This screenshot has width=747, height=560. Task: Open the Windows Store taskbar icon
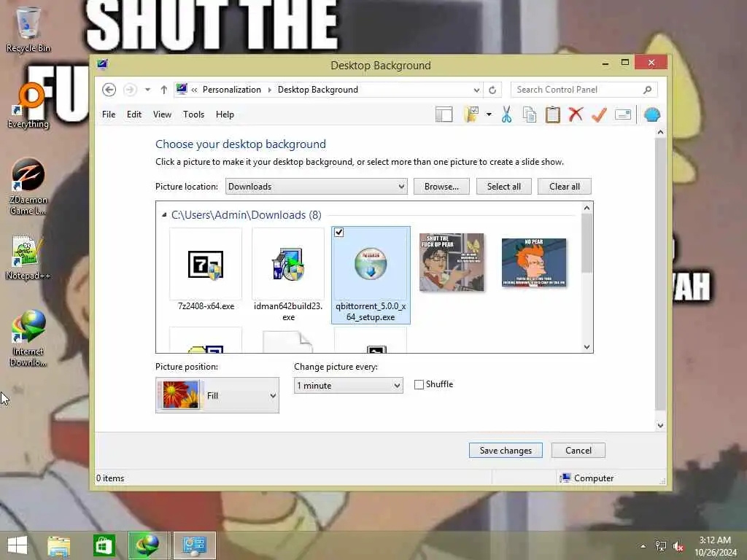tap(104, 545)
